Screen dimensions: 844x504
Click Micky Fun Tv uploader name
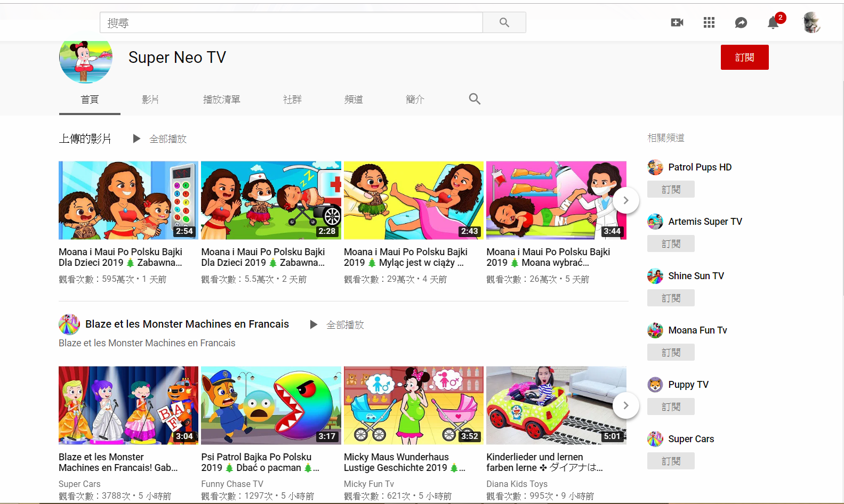(369, 484)
